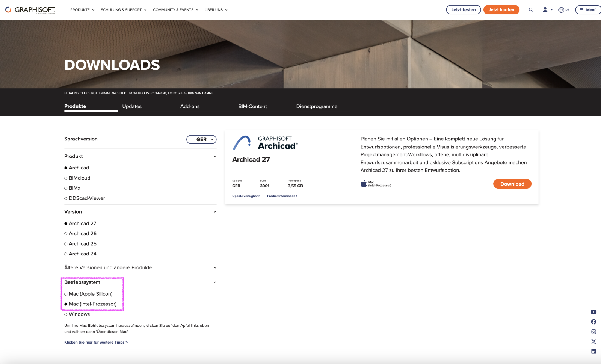601x364 pixels.
Task: Open the X (Twitter) social link
Action: point(593,341)
